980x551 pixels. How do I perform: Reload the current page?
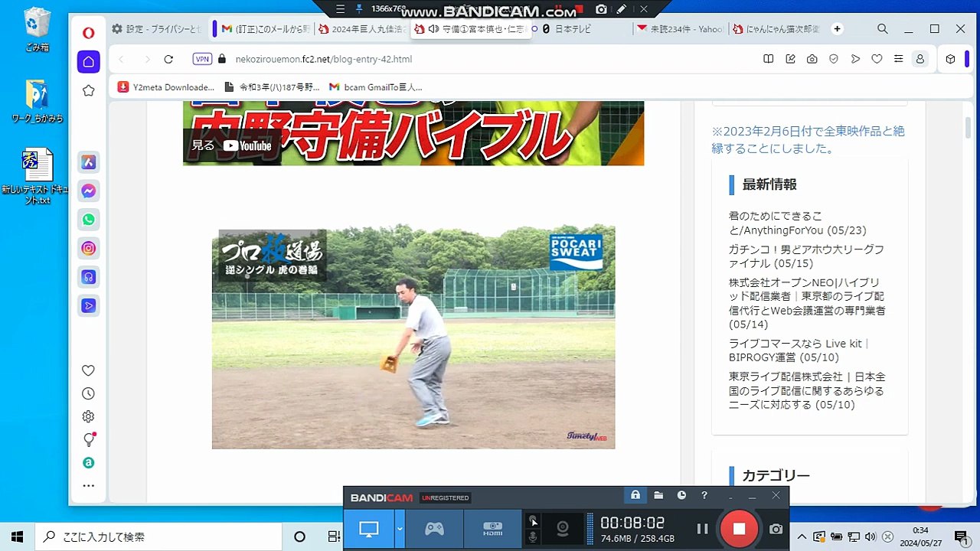168,59
